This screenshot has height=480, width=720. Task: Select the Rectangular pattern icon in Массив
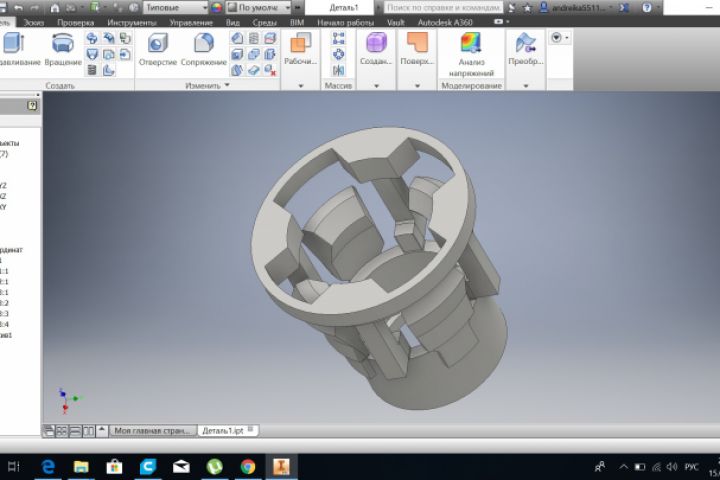pyautogui.click(x=338, y=38)
